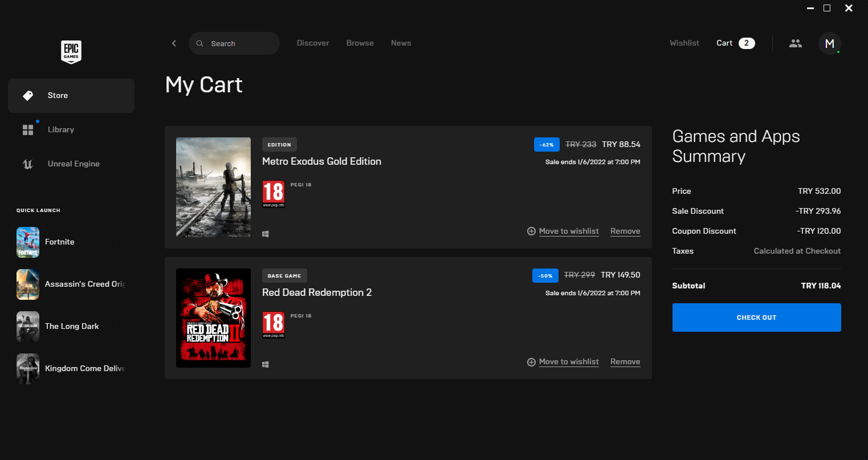
Task: Click the PEGI 18 badge for Red Dead Redemption 2
Action: (274, 325)
